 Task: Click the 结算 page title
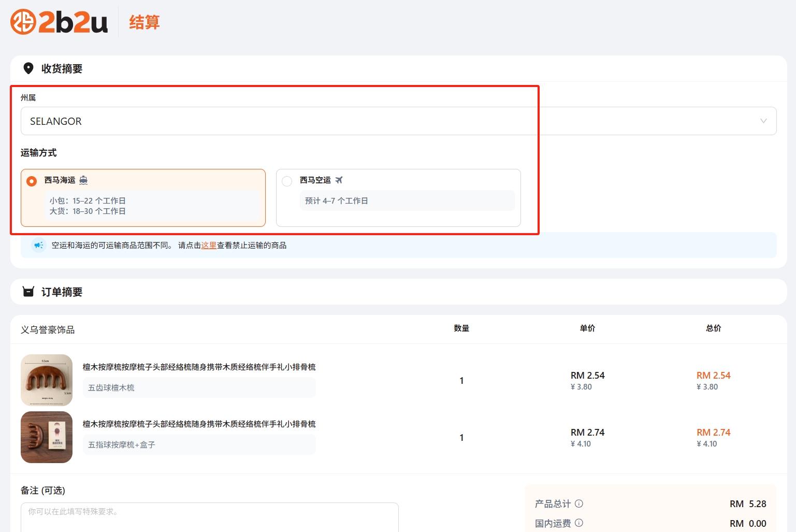tap(144, 23)
